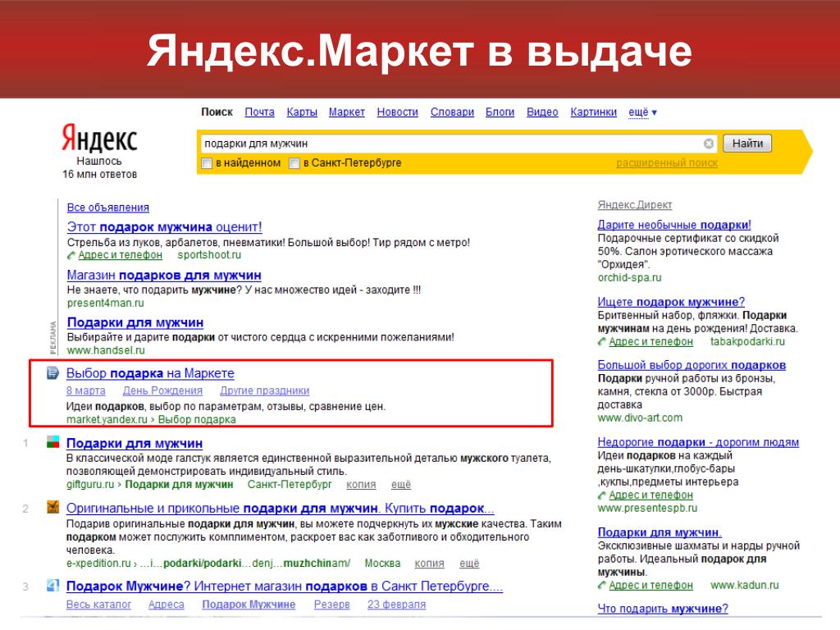Click 'Адрес и телефон' for tabakpodarki.ru

click(x=651, y=341)
